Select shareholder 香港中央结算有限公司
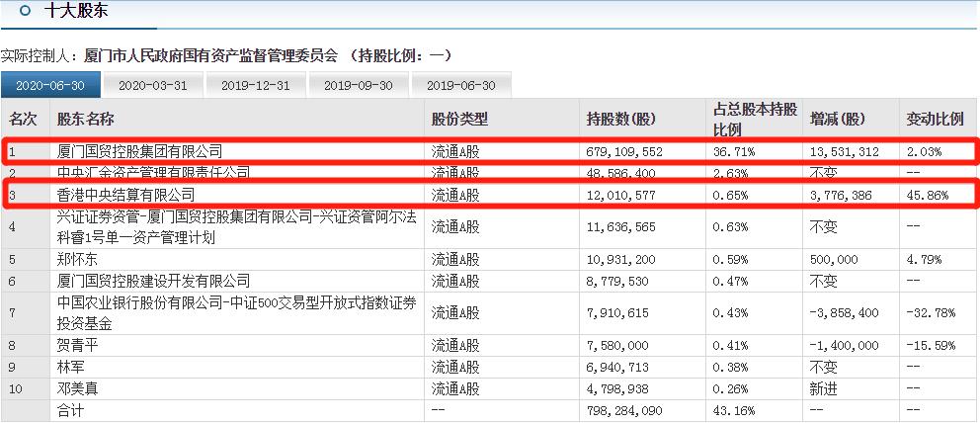The height and width of the screenshot is (423, 980). [125, 195]
